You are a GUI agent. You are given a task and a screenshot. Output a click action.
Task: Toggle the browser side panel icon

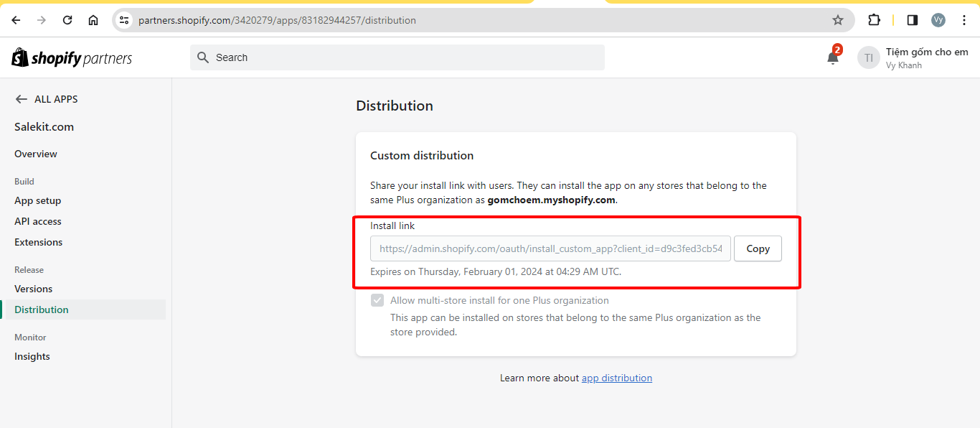(x=912, y=20)
